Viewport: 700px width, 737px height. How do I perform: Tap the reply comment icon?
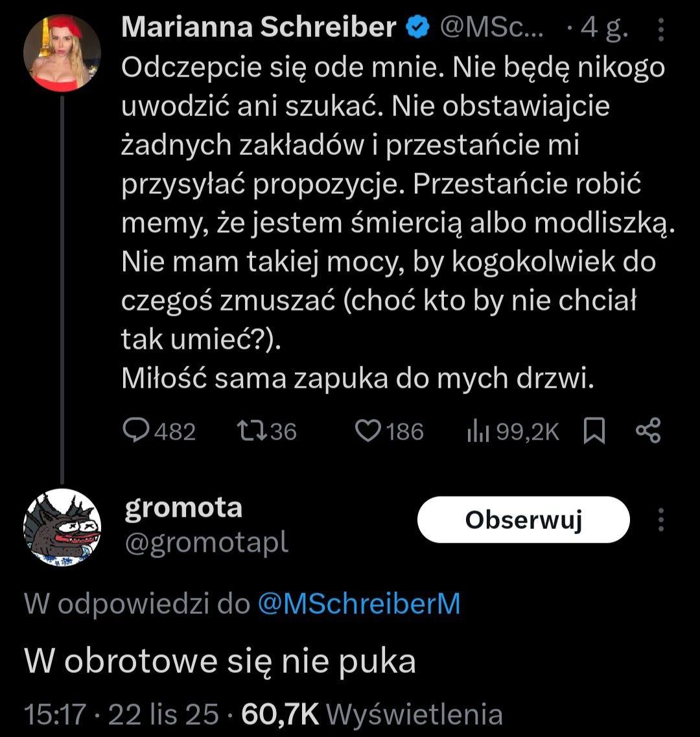click(x=135, y=431)
